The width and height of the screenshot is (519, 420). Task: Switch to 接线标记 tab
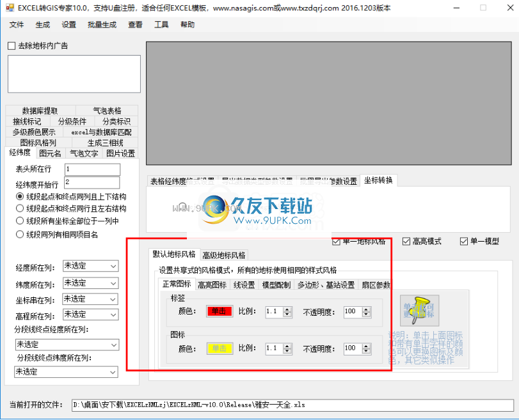pyautogui.click(x=28, y=121)
